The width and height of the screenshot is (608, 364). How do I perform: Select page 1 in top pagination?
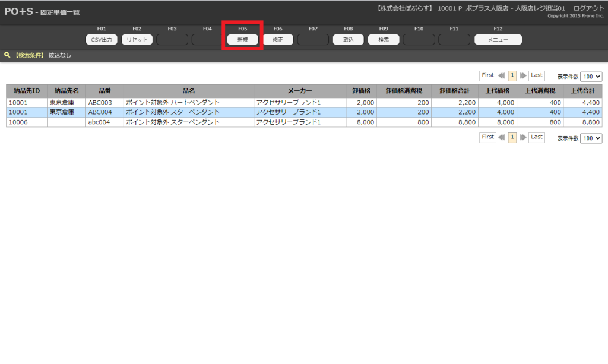[512, 76]
